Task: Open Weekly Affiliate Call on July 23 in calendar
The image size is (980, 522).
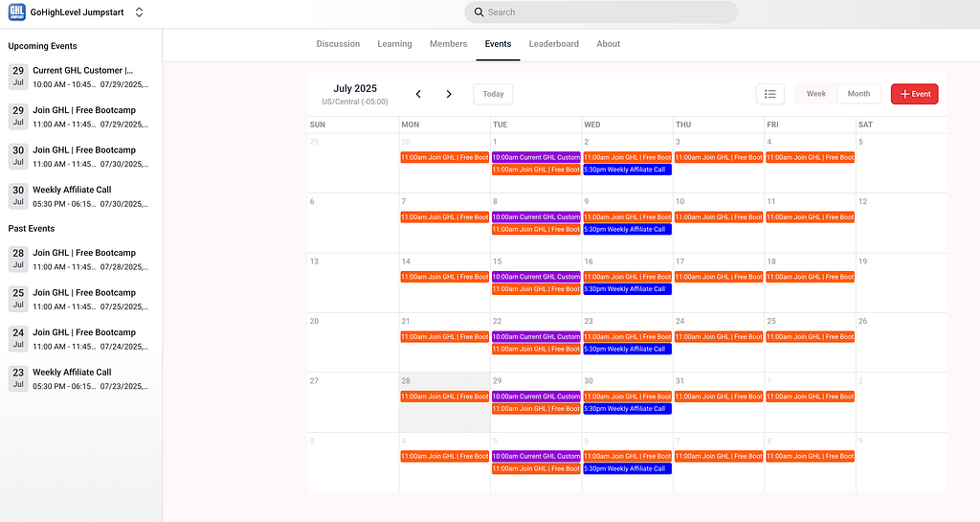Action: (628, 349)
